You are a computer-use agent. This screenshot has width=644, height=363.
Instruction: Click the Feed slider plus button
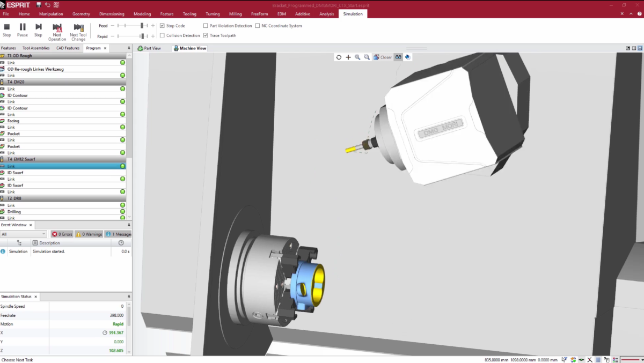click(x=153, y=25)
